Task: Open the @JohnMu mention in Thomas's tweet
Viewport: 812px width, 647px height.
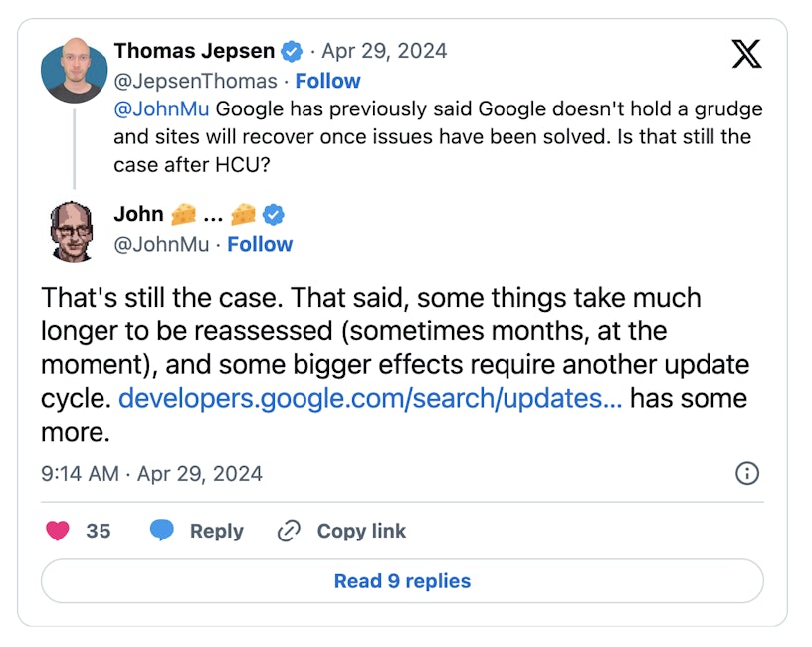Action: [x=161, y=108]
